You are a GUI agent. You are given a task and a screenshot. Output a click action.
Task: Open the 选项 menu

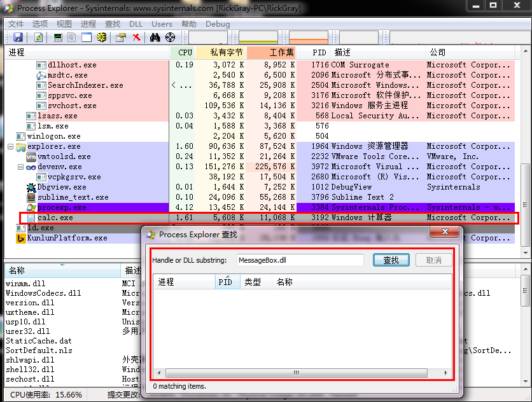pyautogui.click(x=40, y=24)
